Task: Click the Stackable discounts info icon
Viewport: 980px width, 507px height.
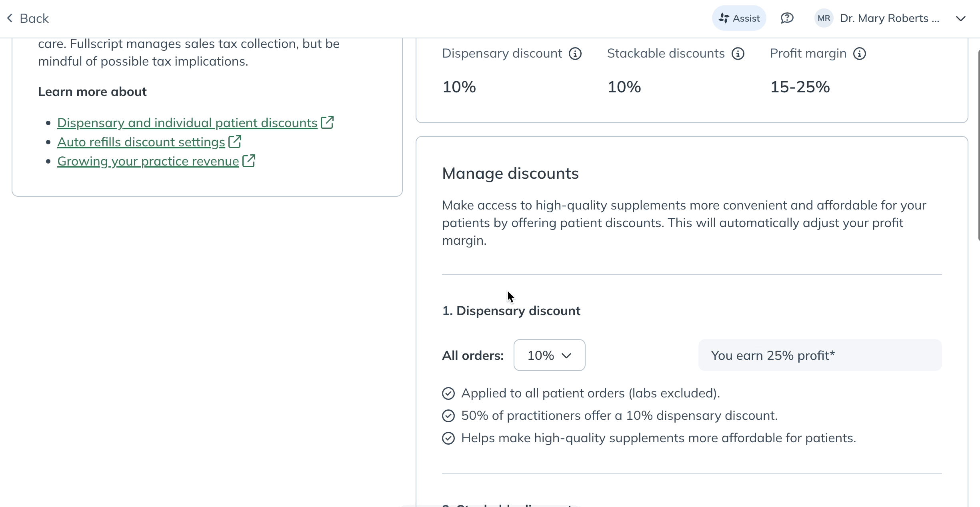Action: [738, 54]
